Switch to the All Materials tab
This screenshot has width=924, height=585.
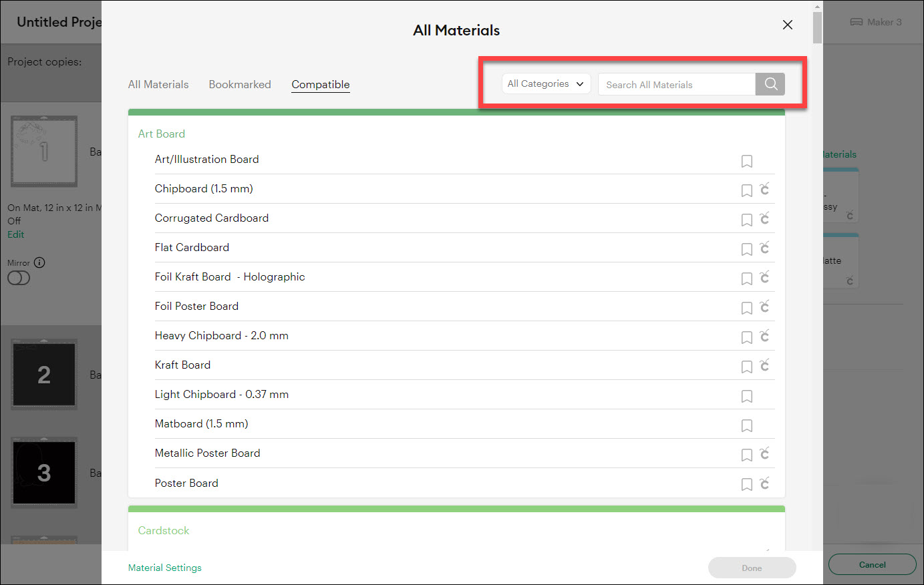tap(158, 85)
